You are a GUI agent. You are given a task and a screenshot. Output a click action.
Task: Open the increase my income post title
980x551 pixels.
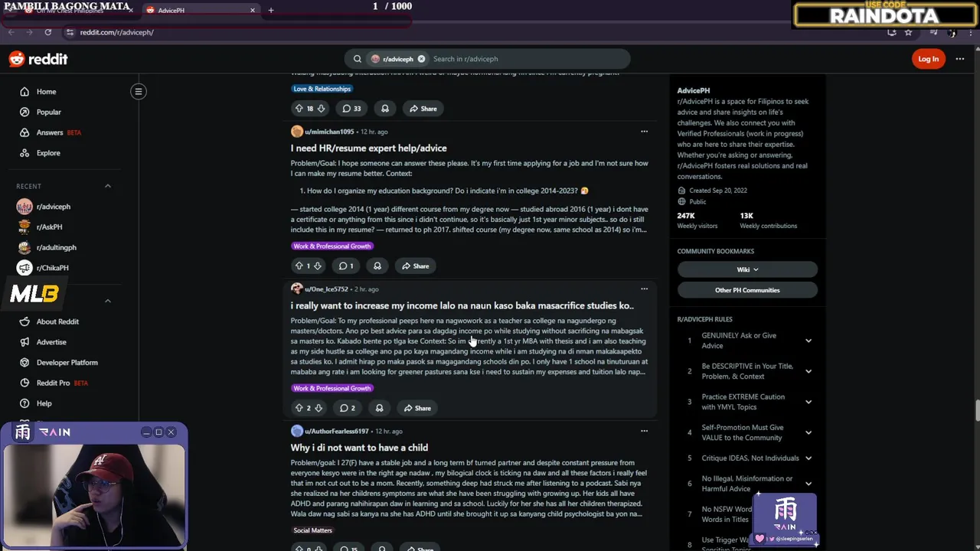(462, 305)
